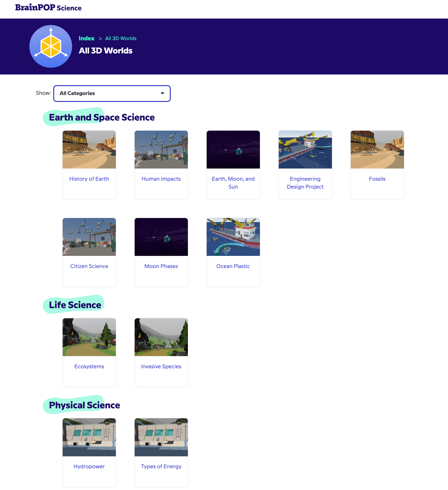Expand the All Categories dropdown arrow
The image size is (448, 490).
coord(162,93)
